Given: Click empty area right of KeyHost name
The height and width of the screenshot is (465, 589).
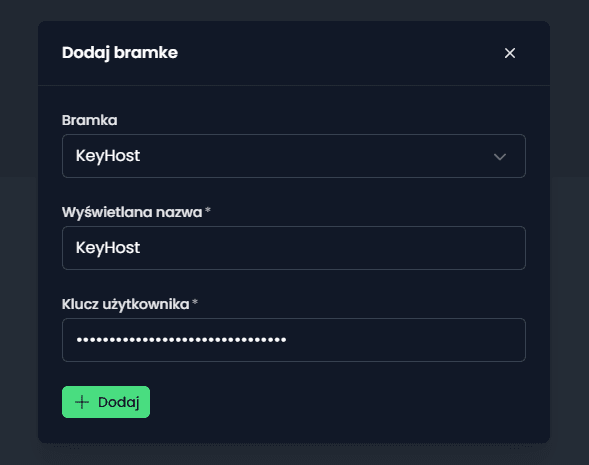Looking at the screenshot, I should click(x=332, y=248).
